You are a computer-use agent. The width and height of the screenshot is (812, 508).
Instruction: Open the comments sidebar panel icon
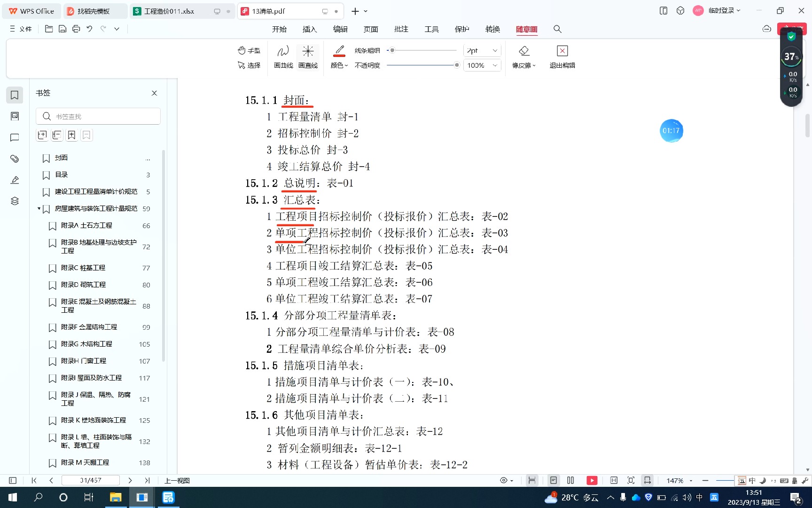tap(15, 137)
